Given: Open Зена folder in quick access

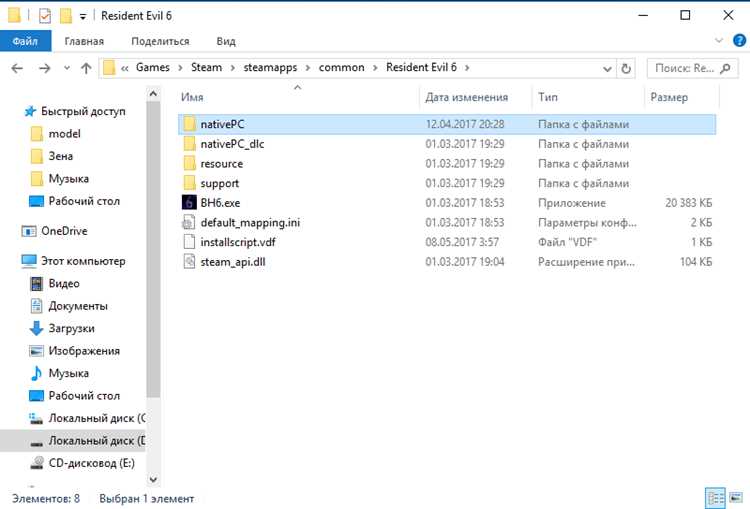Looking at the screenshot, I should pos(52,156).
